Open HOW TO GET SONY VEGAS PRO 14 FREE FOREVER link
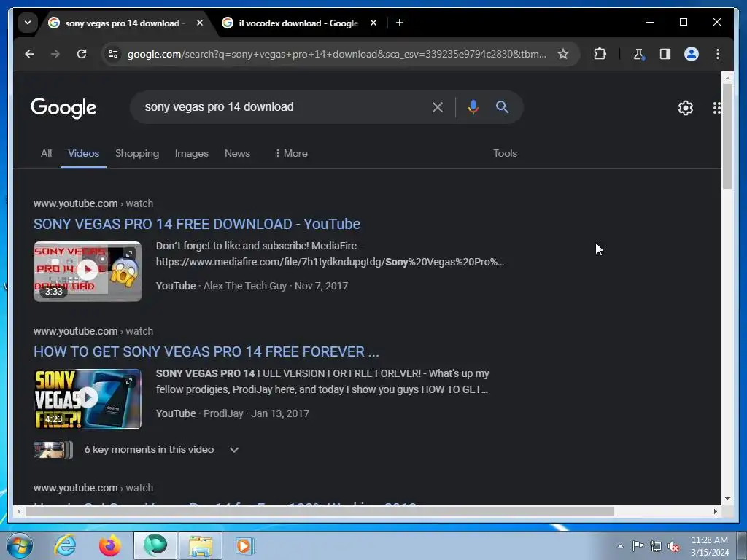This screenshot has height=560, width=747. pyautogui.click(x=206, y=351)
